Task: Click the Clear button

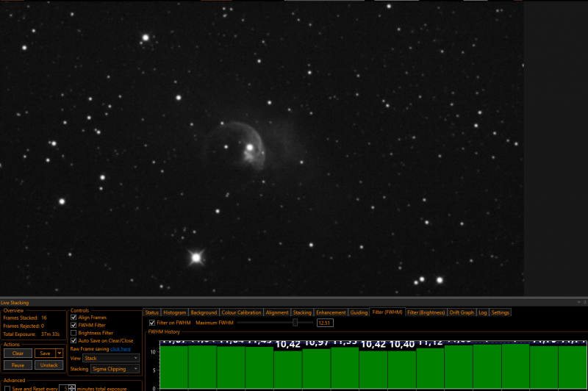Action: click(x=18, y=353)
